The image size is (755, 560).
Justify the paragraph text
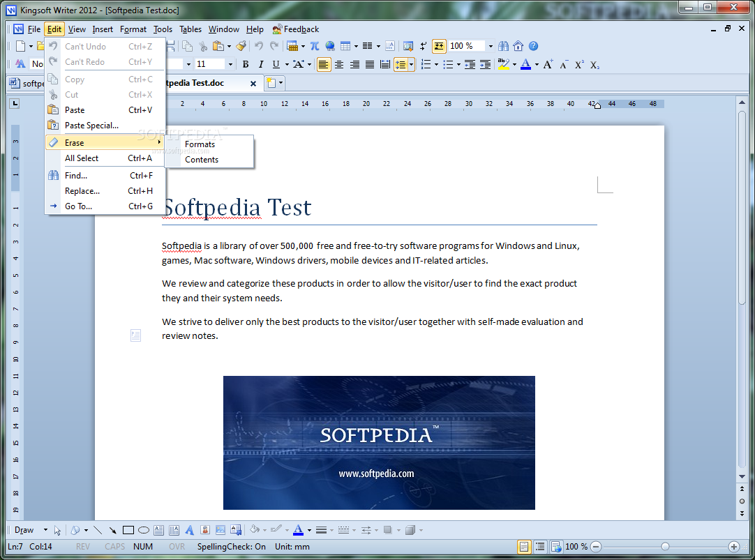[x=370, y=64]
